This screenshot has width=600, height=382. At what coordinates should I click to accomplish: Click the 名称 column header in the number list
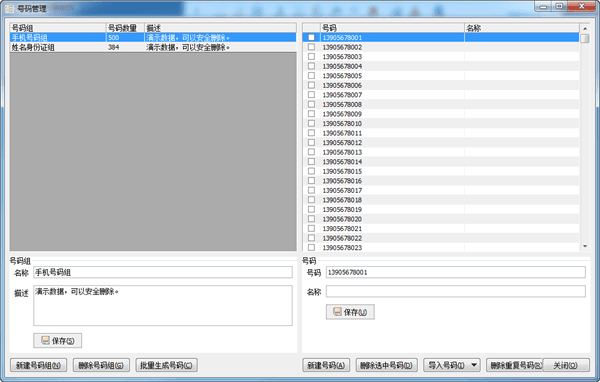point(522,28)
